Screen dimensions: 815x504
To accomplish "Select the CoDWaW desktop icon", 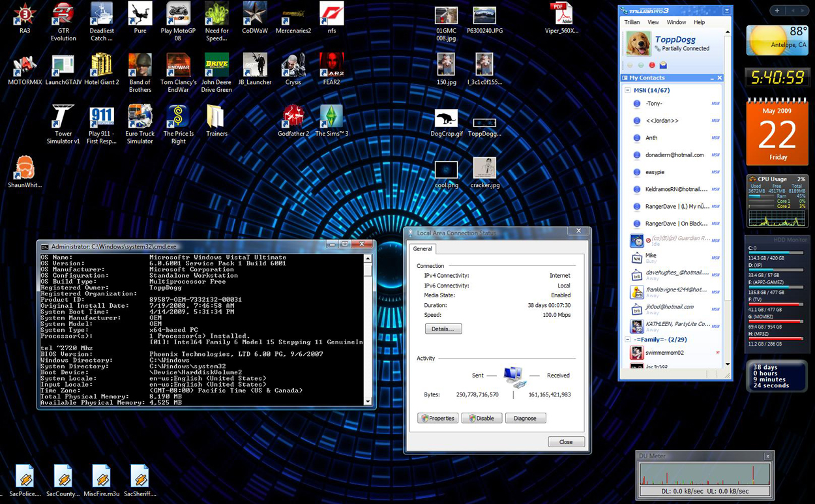I will tap(255, 18).
